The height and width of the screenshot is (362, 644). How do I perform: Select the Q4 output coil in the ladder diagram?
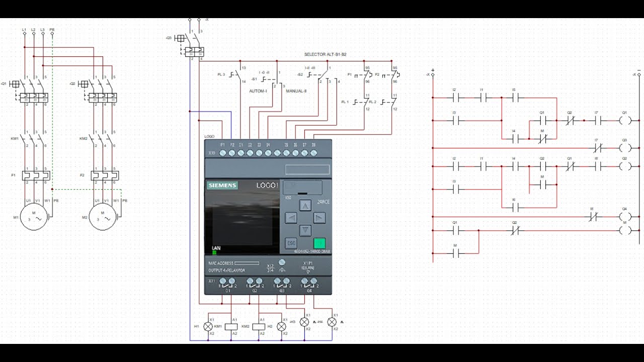624,217
